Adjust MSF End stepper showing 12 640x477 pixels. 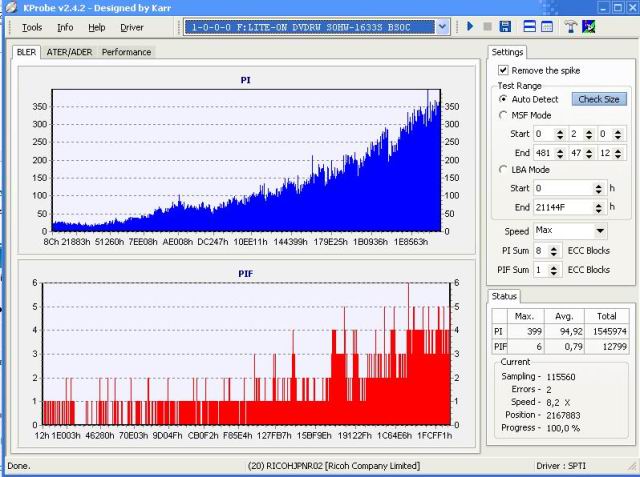coord(618,153)
